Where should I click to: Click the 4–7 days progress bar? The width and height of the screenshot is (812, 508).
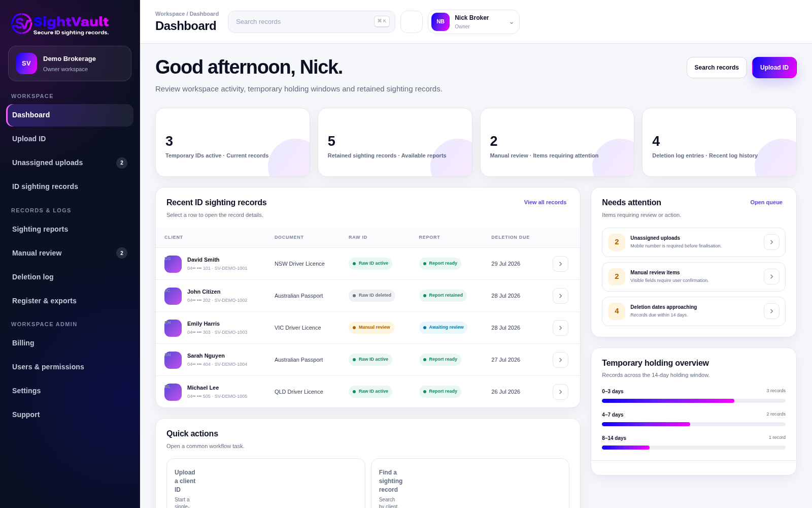pyautogui.click(x=694, y=424)
